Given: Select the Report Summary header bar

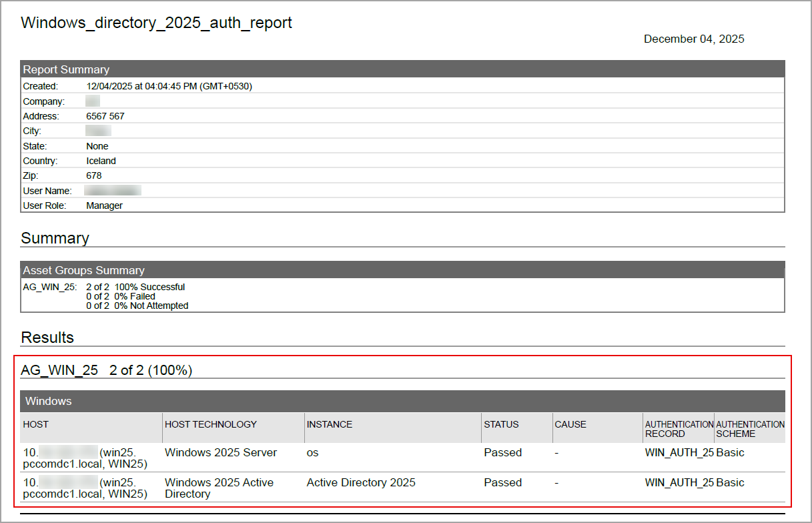Looking at the screenshot, I should (67, 69).
